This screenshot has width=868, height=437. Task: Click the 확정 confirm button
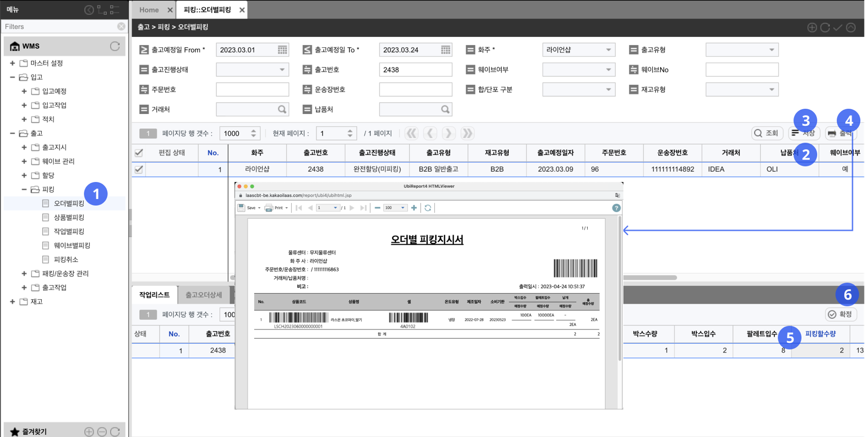pos(840,314)
